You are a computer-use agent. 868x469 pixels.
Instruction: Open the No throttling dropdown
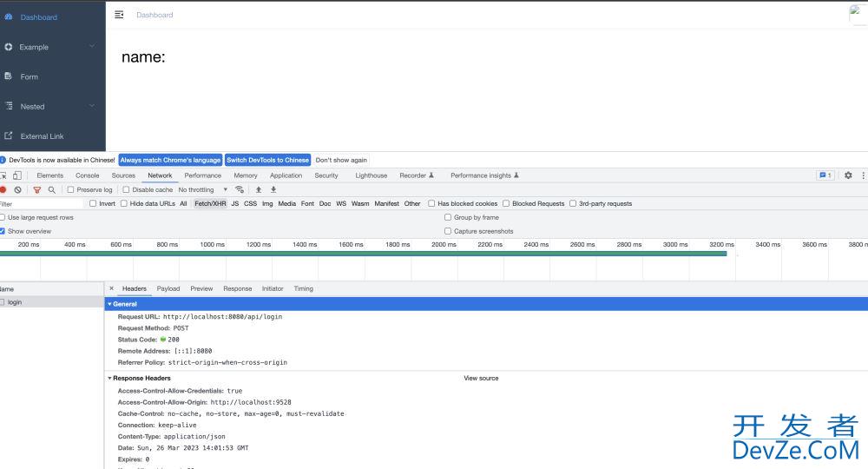pyautogui.click(x=202, y=190)
